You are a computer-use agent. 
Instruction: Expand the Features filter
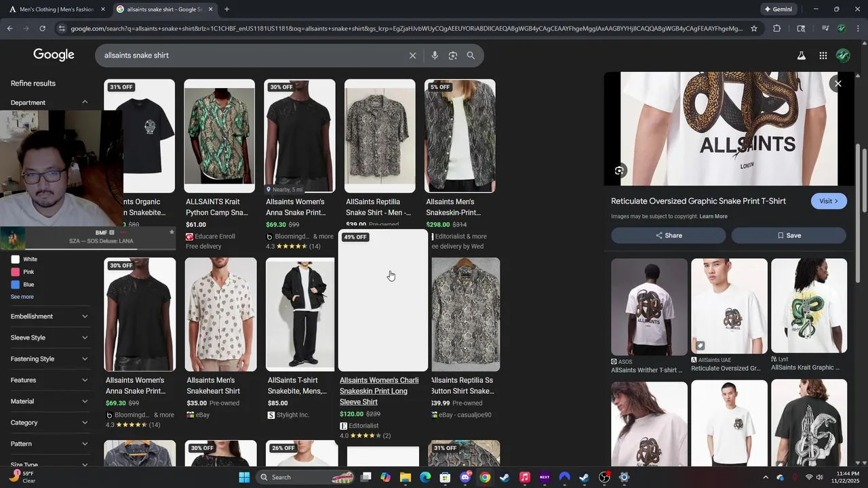click(x=49, y=380)
